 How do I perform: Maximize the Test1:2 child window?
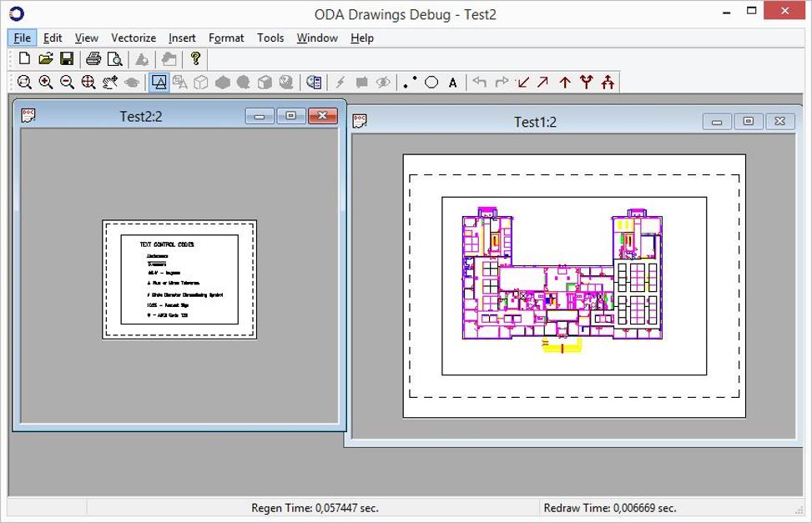749,122
